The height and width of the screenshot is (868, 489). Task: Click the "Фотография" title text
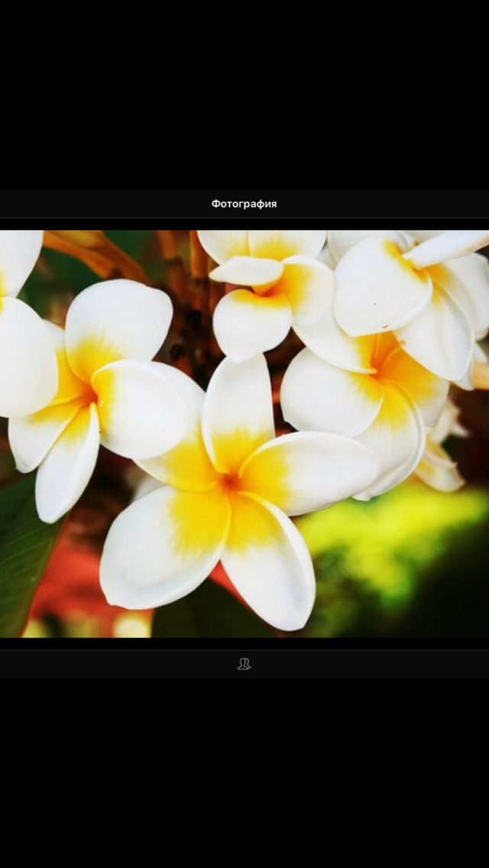(244, 204)
